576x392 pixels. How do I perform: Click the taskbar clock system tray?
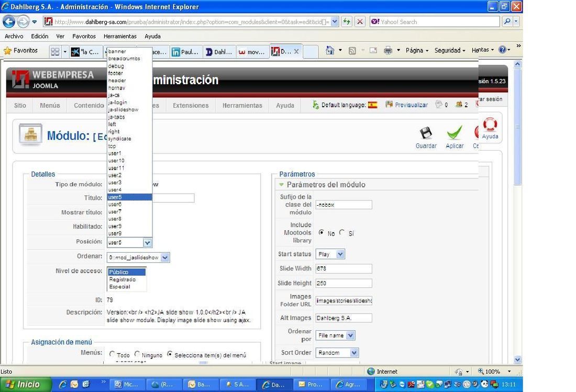tap(509, 384)
